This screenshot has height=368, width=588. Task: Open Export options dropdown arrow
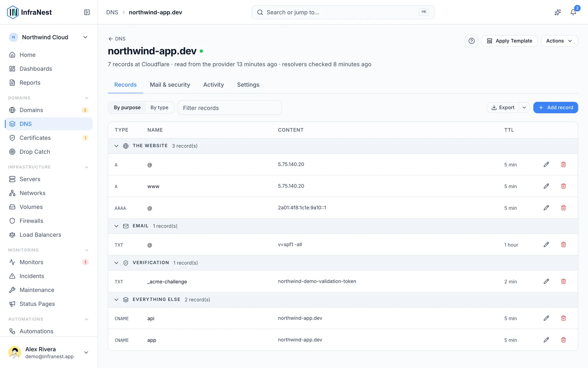pyautogui.click(x=524, y=107)
